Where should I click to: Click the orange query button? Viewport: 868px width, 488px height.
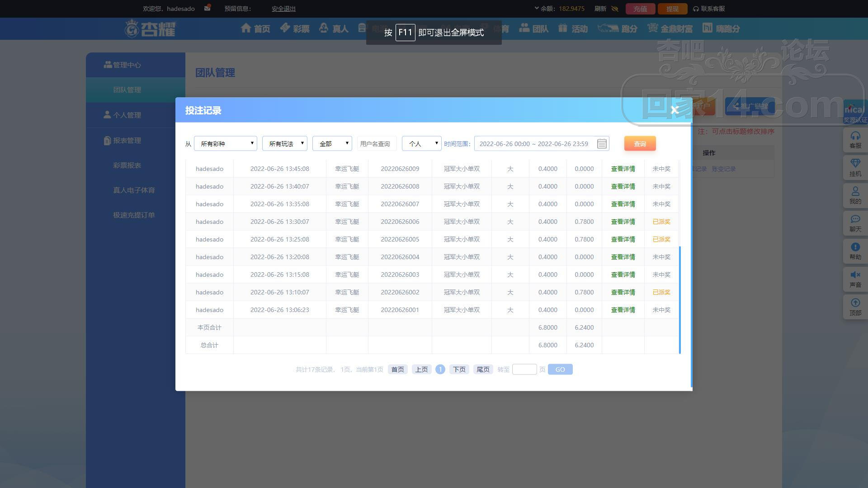pos(640,144)
